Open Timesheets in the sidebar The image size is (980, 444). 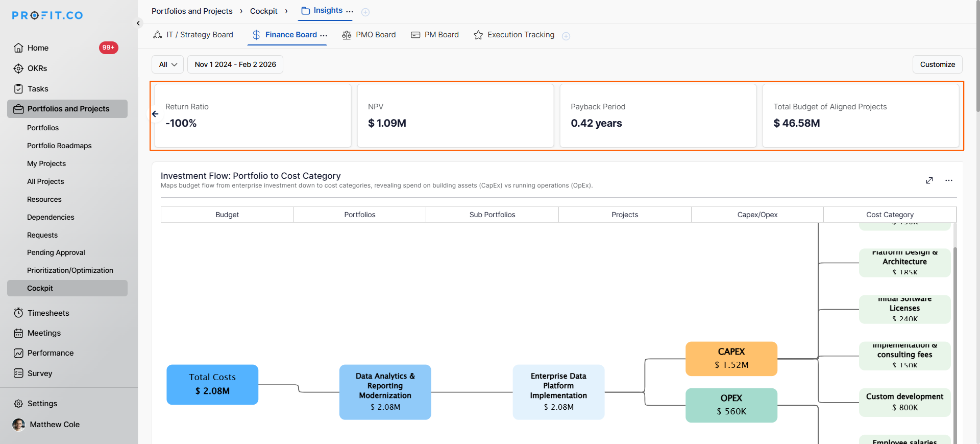(x=48, y=313)
